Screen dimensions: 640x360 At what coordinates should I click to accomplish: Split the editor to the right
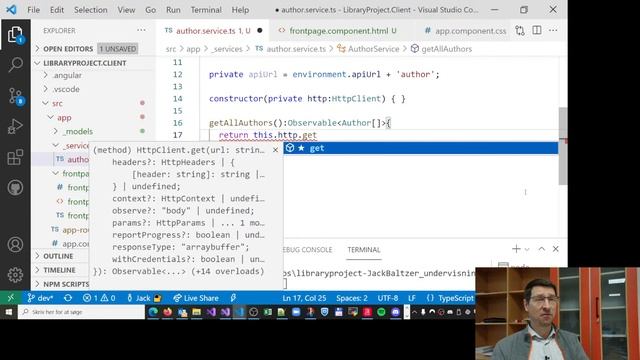pos(537,30)
